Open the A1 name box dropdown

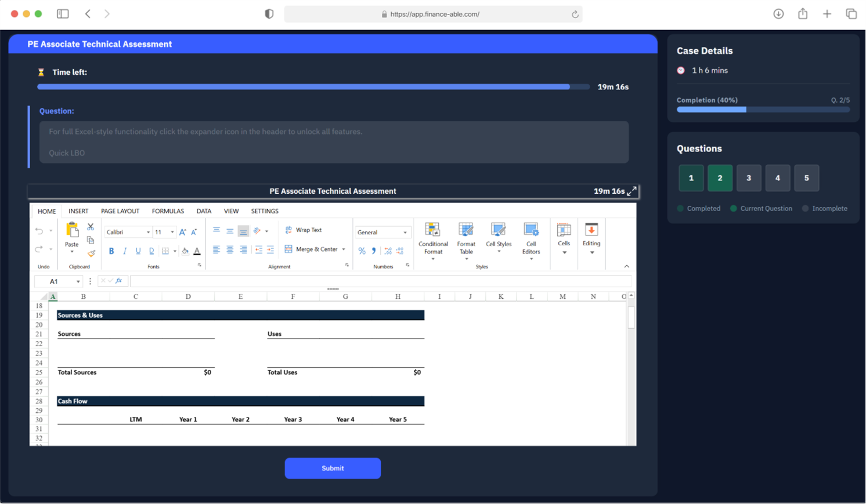[78, 282]
